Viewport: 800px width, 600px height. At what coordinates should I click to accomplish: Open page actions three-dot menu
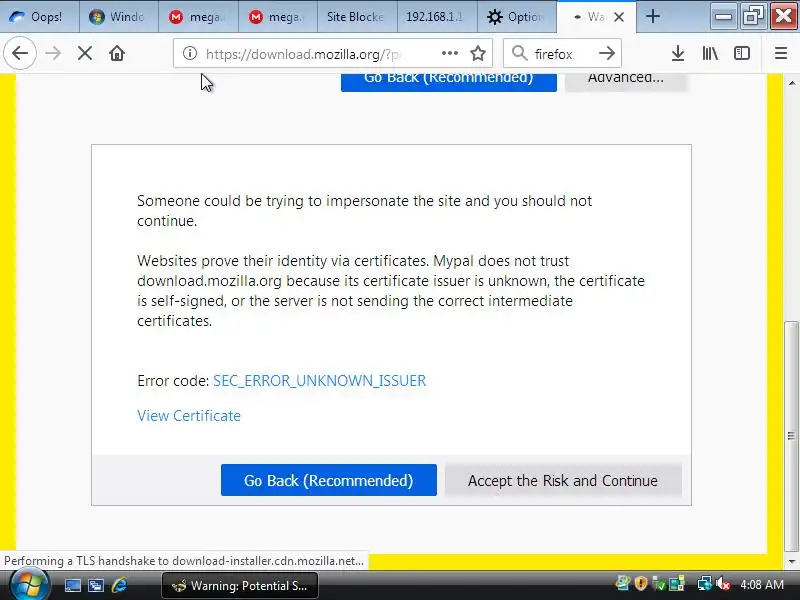click(449, 53)
